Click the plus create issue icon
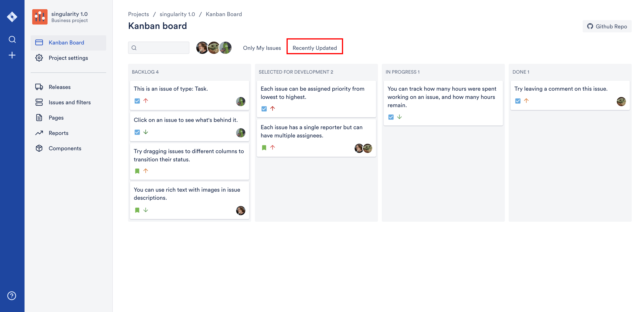This screenshot has height=312, width=644. (x=12, y=55)
